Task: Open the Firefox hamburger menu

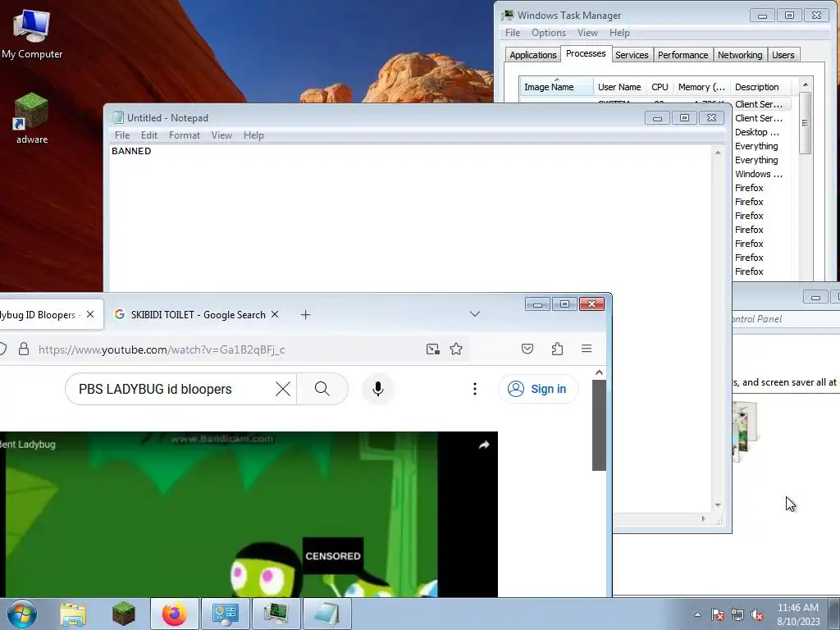Action: [587, 349]
